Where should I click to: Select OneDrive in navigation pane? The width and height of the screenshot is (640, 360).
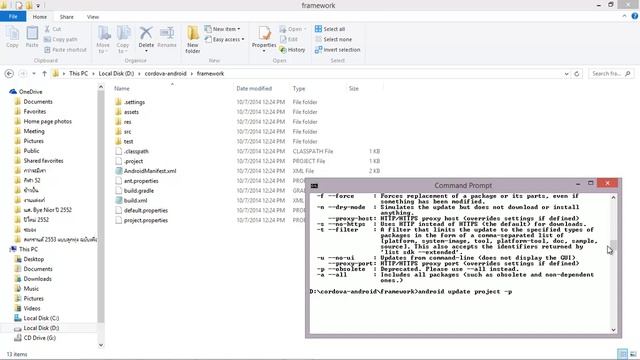(x=31, y=91)
